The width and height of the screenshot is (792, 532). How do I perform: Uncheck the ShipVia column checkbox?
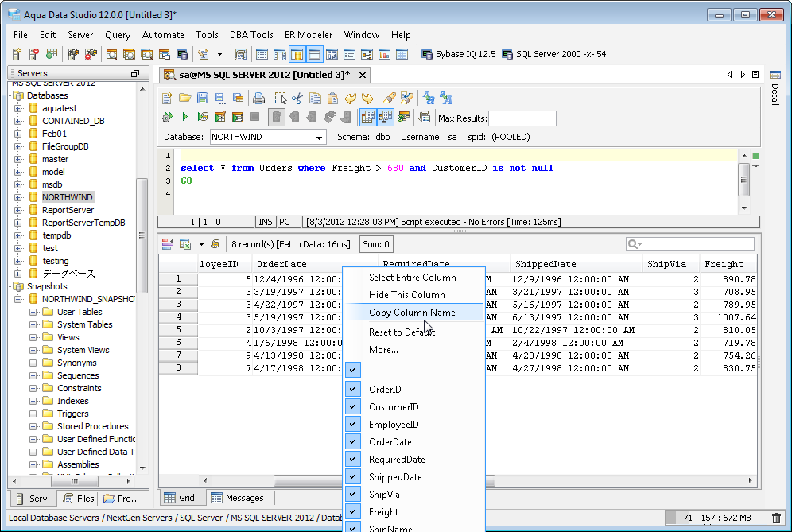[x=353, y=494]
